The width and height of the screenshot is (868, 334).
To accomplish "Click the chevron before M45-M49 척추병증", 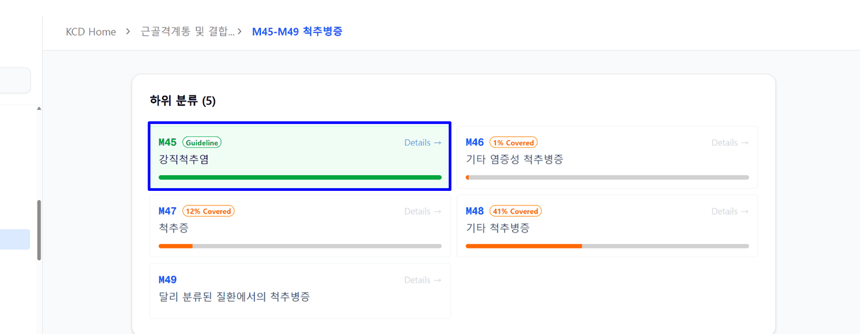I will click(240, 31).
